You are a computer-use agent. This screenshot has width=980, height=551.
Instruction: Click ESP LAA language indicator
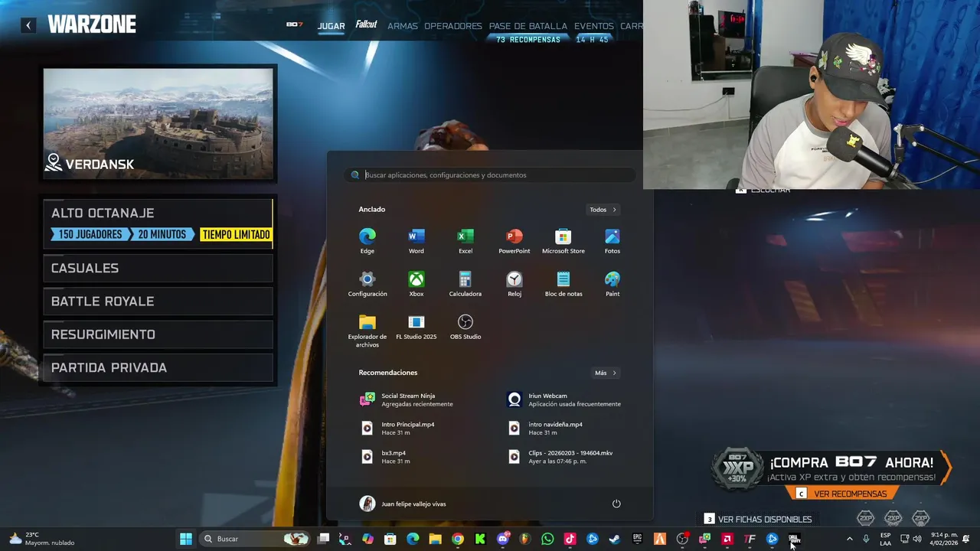coord(885,539)
